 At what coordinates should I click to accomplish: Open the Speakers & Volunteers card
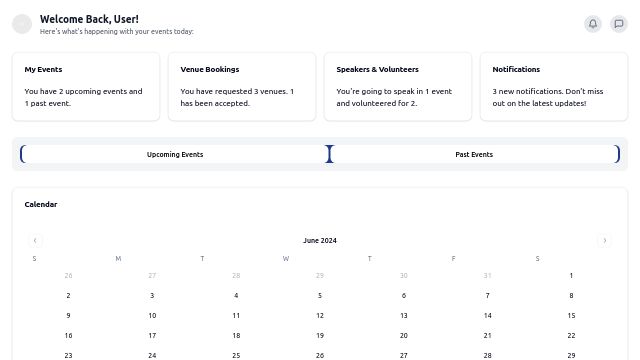point(398,87)
